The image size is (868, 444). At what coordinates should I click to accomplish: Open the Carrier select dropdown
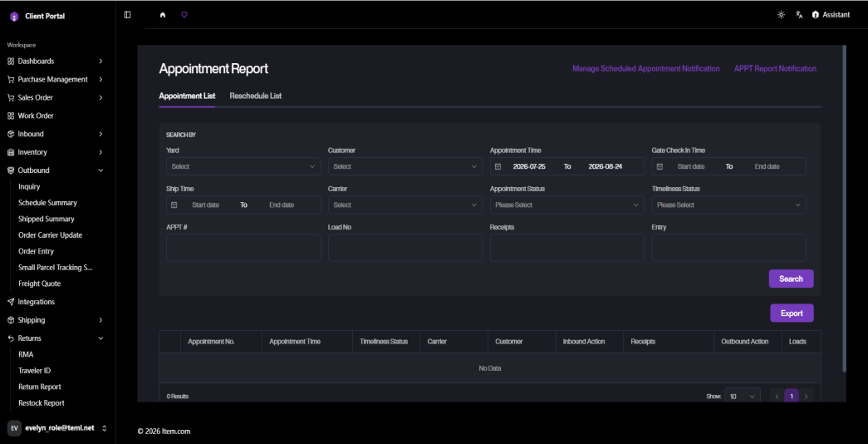(x=405, y=205)
